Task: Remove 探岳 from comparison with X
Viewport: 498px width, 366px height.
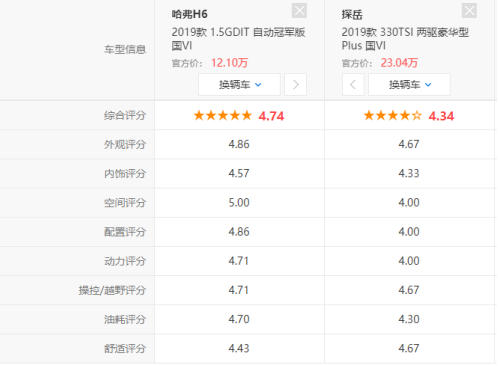Action: 469,11
